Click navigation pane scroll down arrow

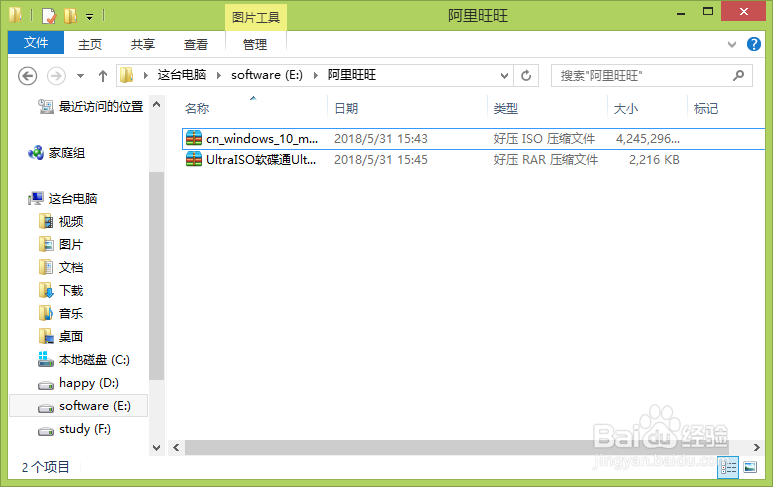pyautogui.click(x=156, y=448)
